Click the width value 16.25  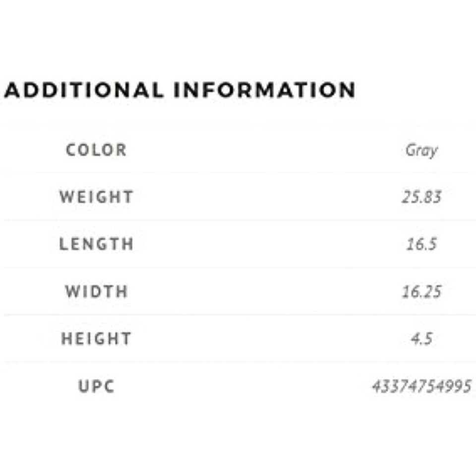pyautogui.click(x=421, y=291)
